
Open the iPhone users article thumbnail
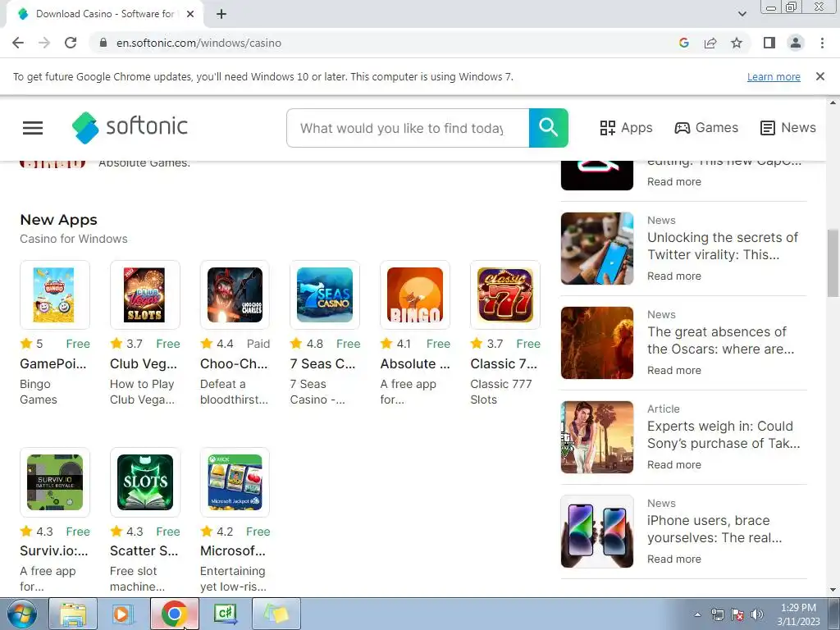click(x=597, y=532)
